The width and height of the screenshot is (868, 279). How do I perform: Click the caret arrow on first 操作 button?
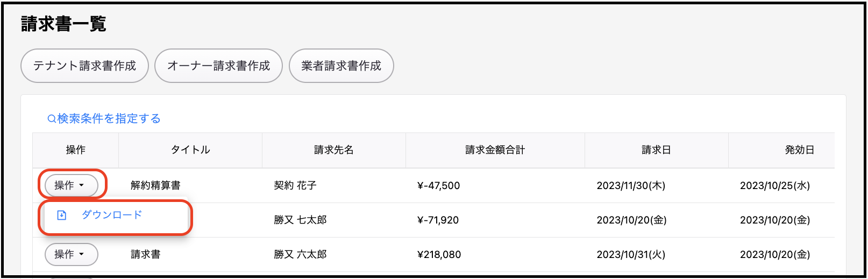(82, 185)
